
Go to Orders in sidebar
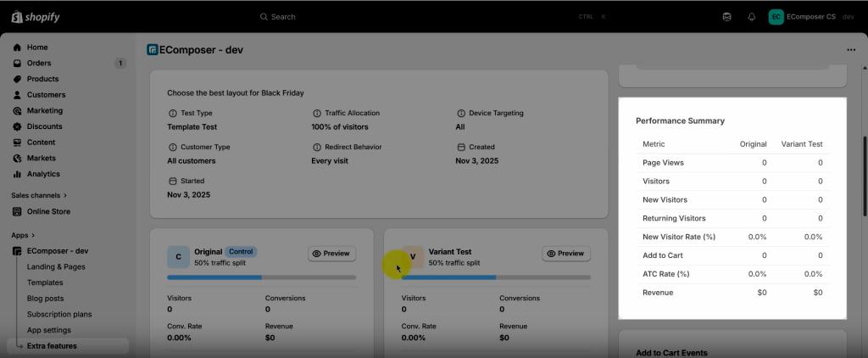click(x=39, y=64)
